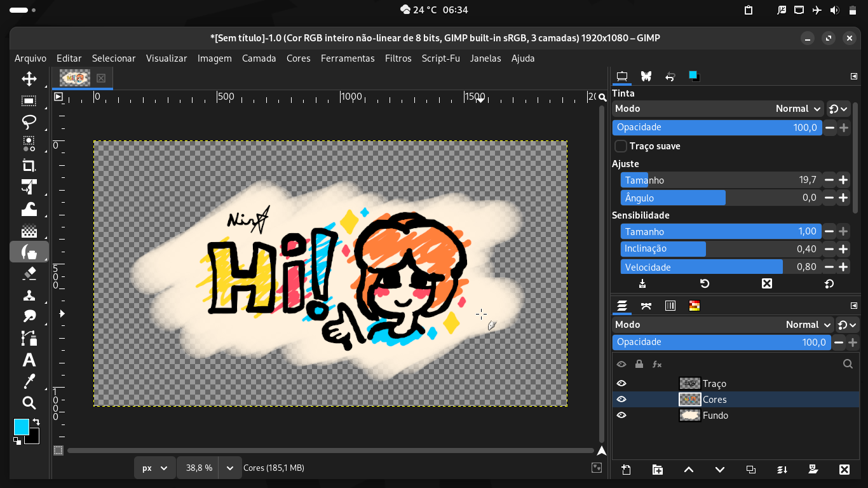Open the Layers dock tab menu

click(x=854, y=306)
